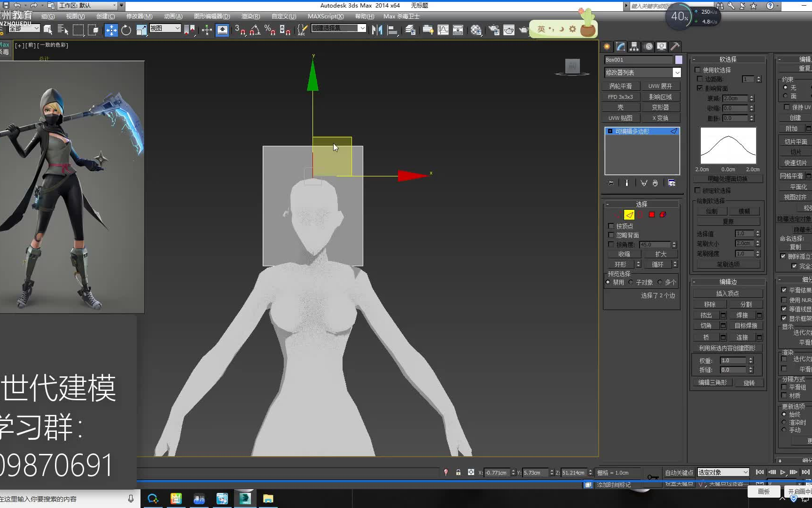Click the Select Object arrow tool
This screenshot has height=508, width=812.
coord(48,30)
